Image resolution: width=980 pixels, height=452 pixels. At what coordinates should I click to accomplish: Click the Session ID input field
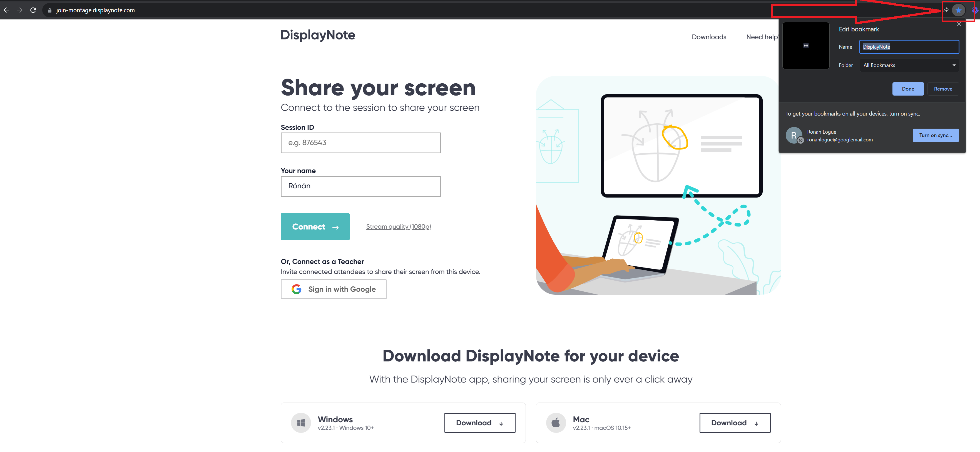(x=360, y=142)
